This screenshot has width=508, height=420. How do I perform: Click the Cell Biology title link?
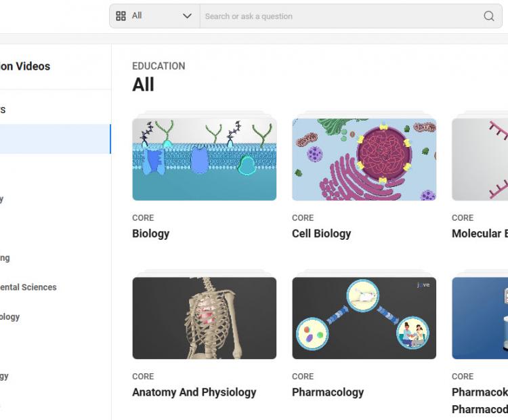coord(321,234)
